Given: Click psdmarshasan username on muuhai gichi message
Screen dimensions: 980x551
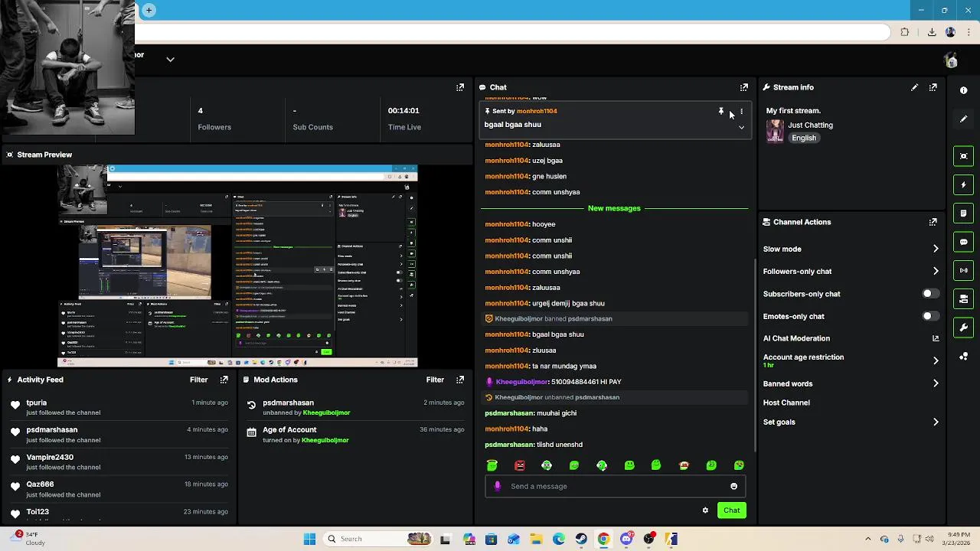Looking at the screenshot, I should pos(508,413).
